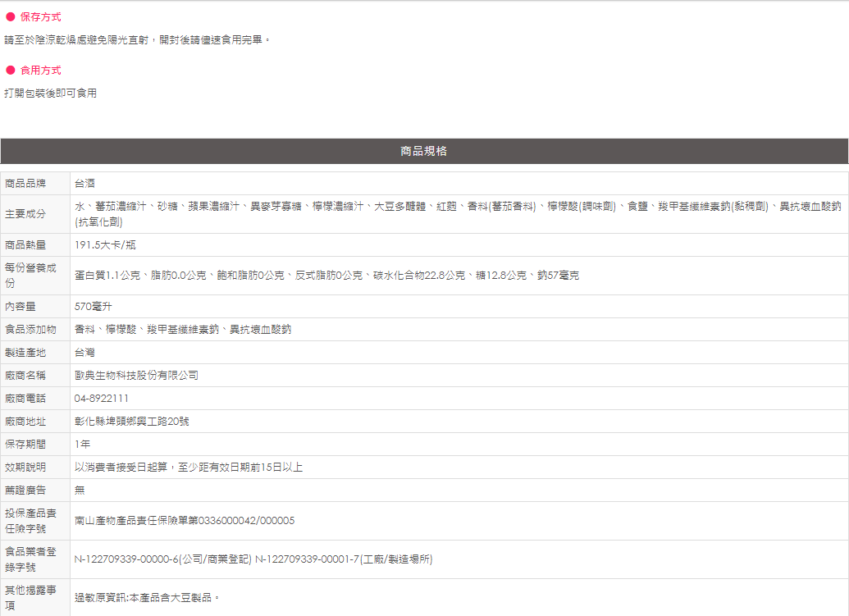Select the 食用方式 section heading
The width and height of the screenshot is (849, 616).
point(40,71)
